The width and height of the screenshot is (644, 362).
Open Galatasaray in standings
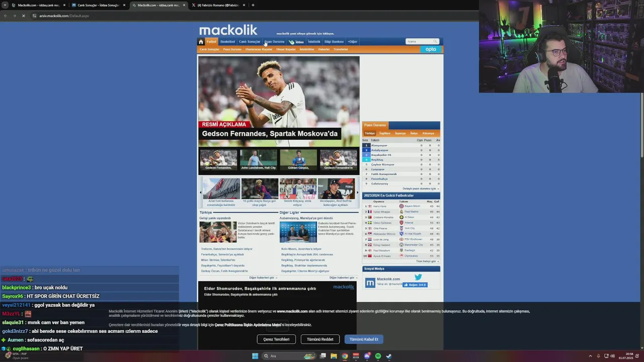coord(380,184)
